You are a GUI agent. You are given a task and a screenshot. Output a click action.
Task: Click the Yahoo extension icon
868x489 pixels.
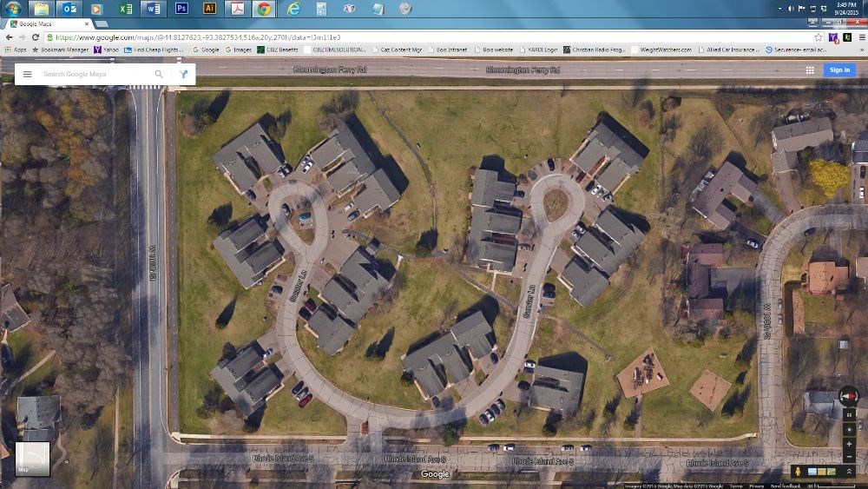(833, 37)
